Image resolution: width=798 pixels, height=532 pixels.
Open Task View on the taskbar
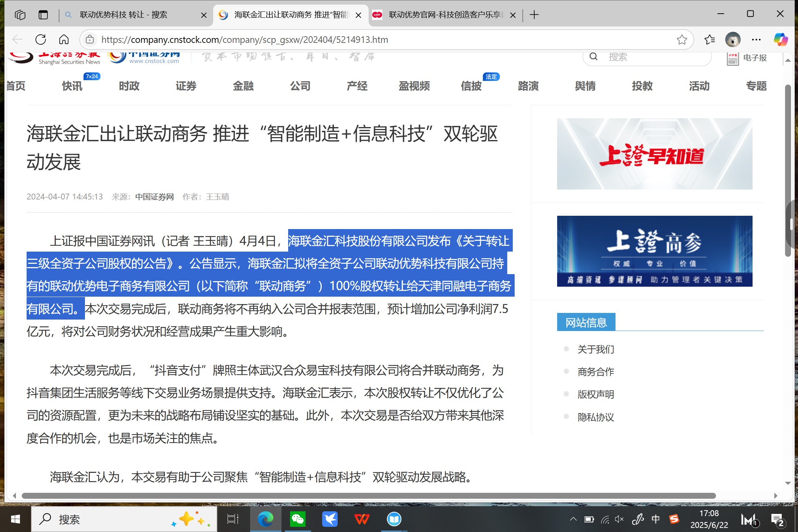[x=233, y=519]
